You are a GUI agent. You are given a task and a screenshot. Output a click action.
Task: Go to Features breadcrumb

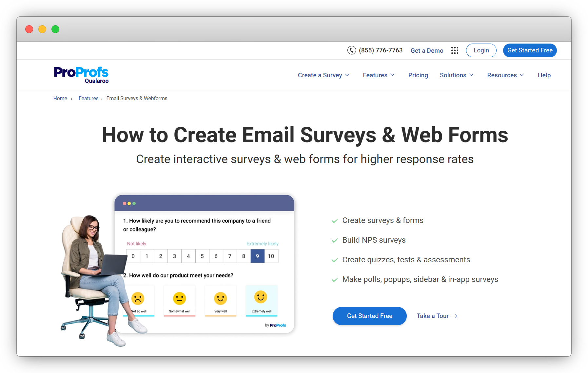click(x=88, y=98)
